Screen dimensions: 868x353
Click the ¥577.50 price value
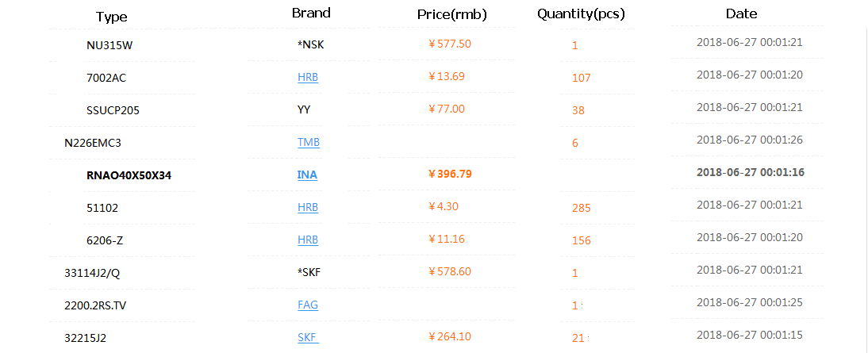click(450, 44)
